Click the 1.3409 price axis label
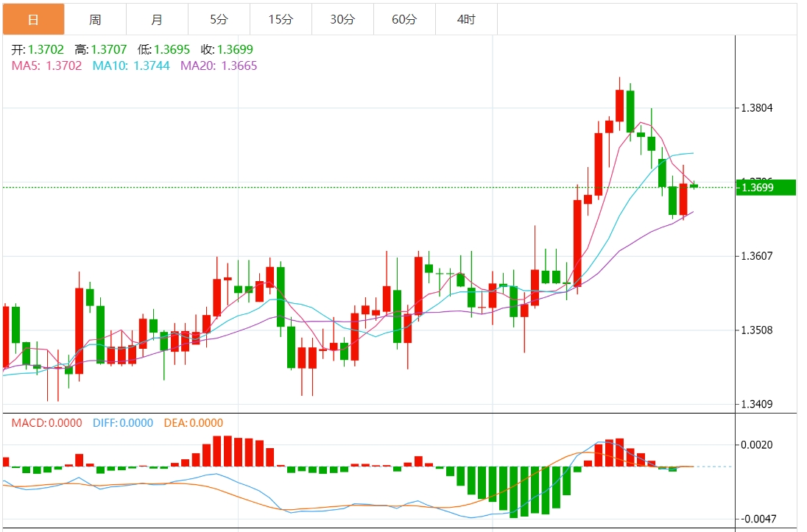 click(x=757, y=405)
